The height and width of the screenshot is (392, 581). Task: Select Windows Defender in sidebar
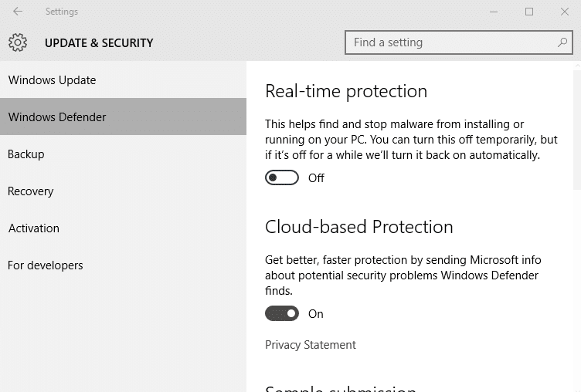click(x=57, y=117)
